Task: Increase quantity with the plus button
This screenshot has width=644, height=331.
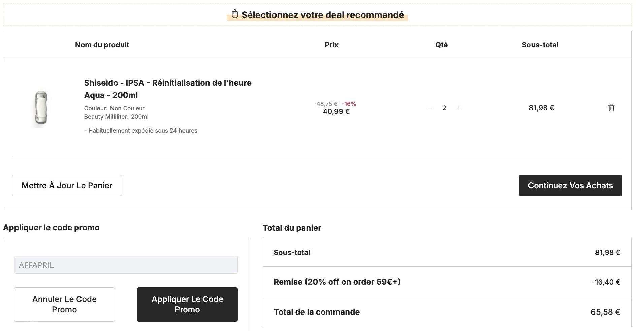Action: [459, 108]
